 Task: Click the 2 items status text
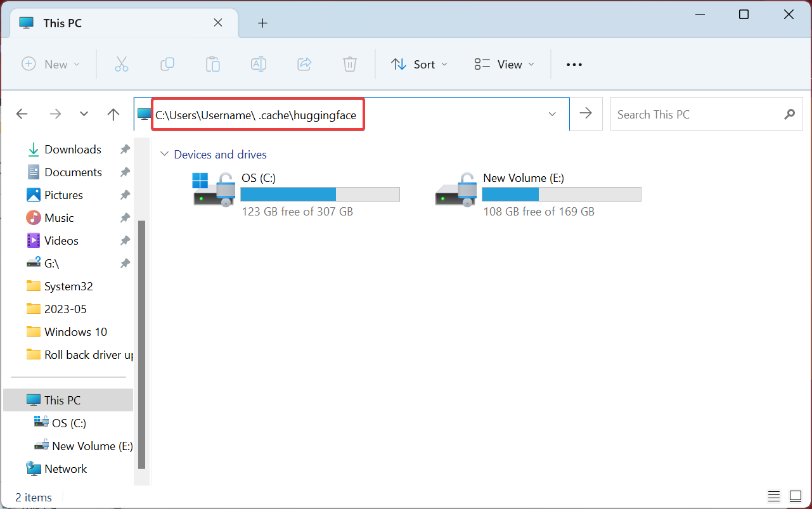point(34,498)
